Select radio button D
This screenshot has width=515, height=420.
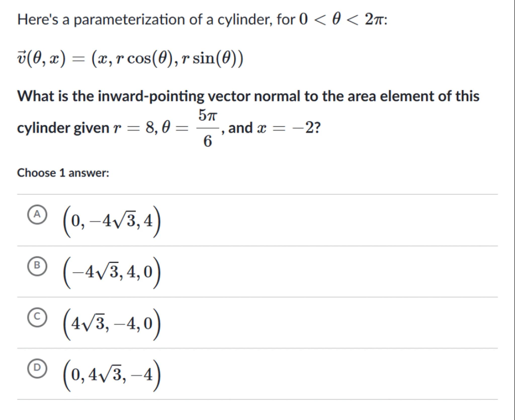coord(37,368)
